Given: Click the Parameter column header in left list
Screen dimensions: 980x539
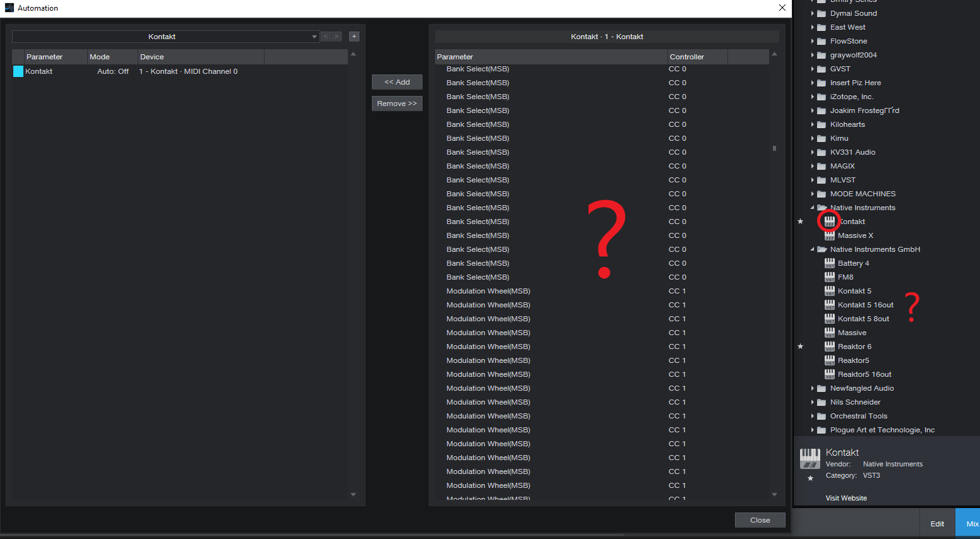Looking at the screenshot, I should pyautogui.click(x=56, y=57).
